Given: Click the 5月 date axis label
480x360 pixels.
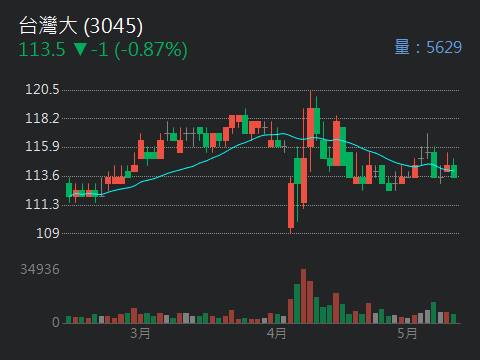Looking at the screenshot, I should coord(407,333).
